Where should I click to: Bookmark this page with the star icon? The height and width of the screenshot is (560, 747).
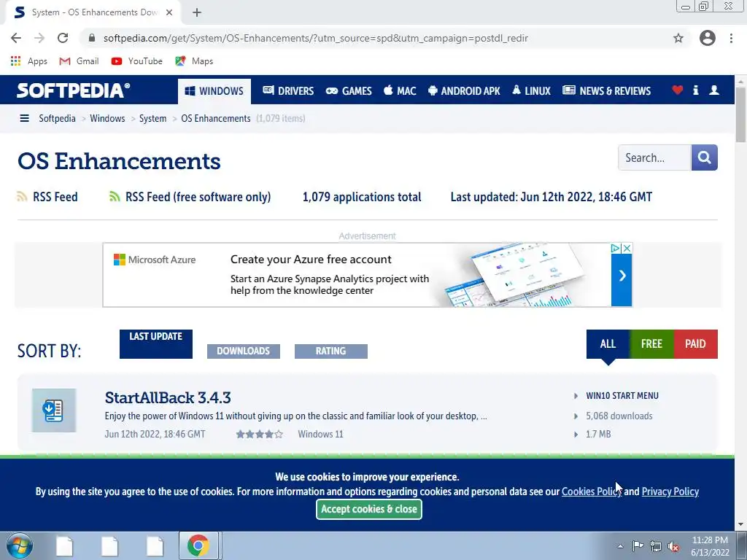coord(678,38)
